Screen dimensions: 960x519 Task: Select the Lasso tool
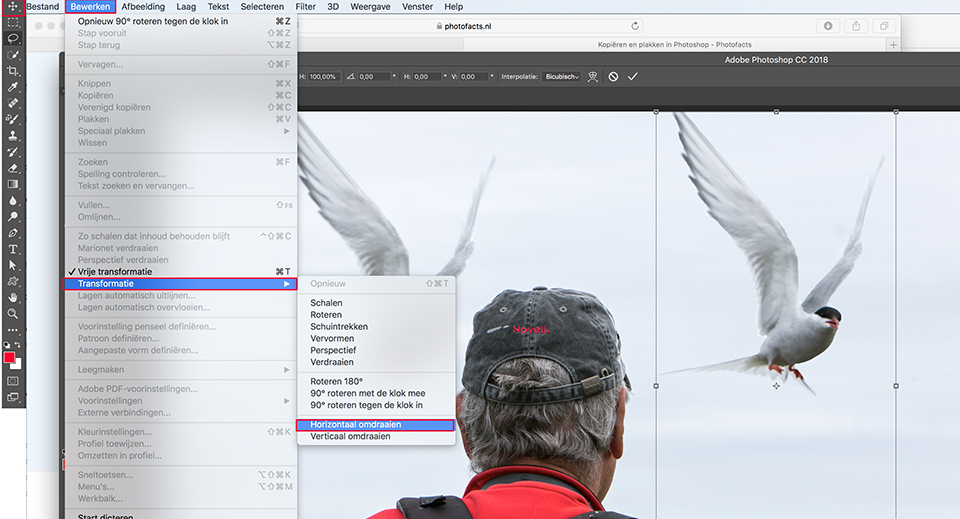(13, 39)
